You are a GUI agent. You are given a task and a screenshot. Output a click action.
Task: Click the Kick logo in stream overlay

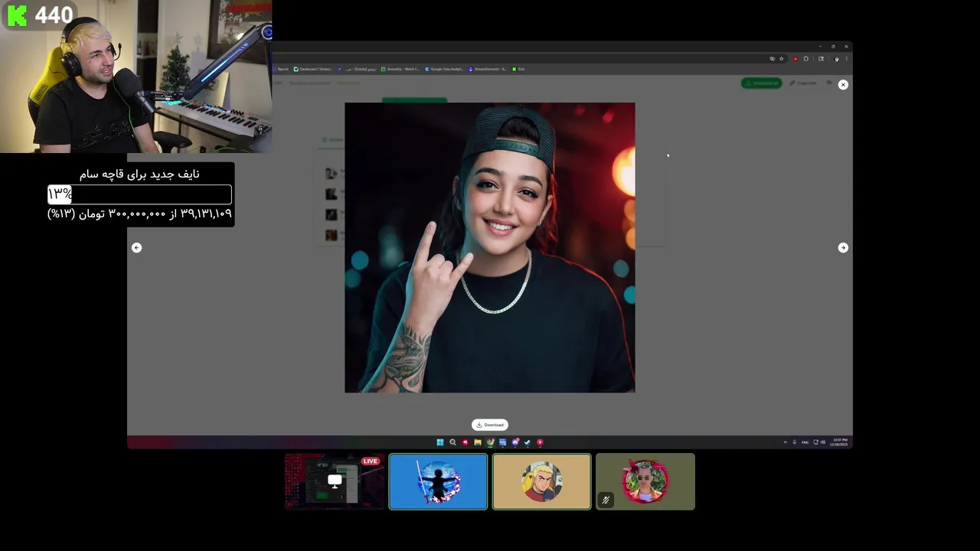click(17, 15)
